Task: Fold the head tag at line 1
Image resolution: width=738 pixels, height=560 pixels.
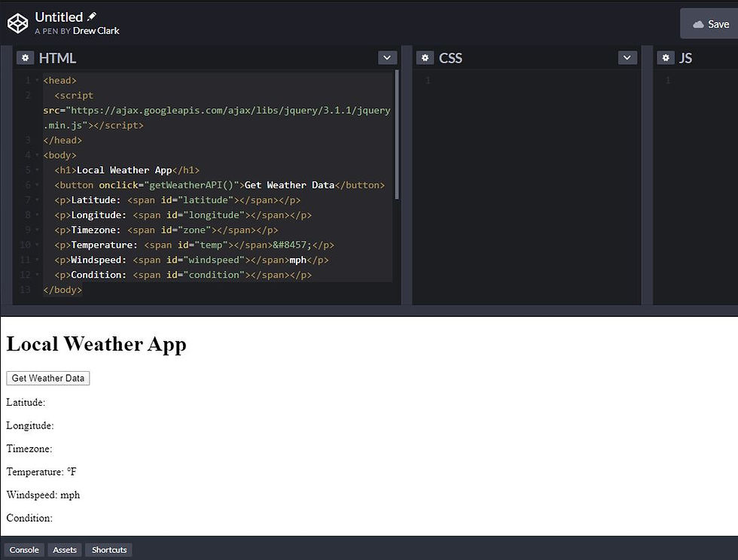Action: (37, 81)
